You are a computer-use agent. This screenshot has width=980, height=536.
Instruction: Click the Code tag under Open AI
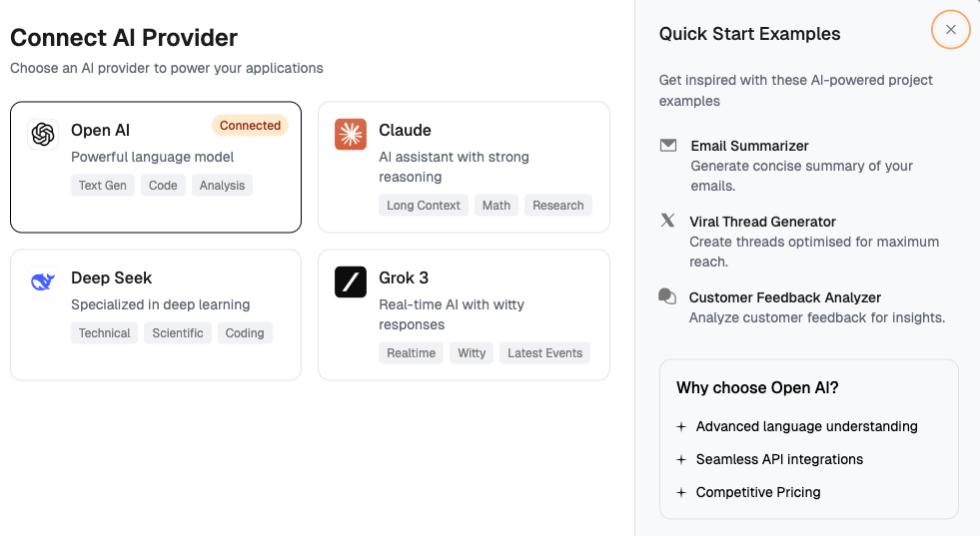point(163,186)
